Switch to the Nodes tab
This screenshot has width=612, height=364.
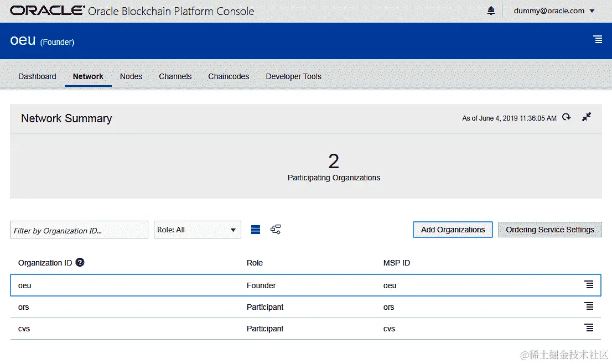(x=131, y=76)
